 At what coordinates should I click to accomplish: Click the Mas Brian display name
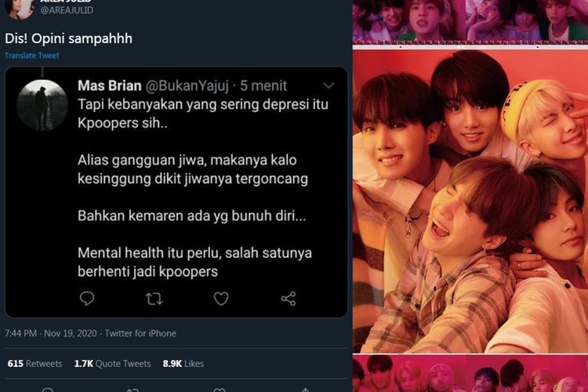[x=110, y=85]
